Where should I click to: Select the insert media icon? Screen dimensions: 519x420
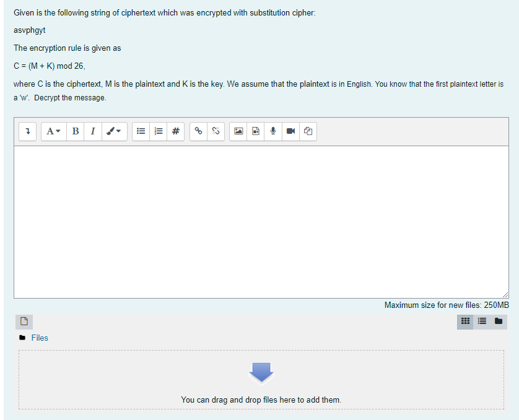(256, 131)
